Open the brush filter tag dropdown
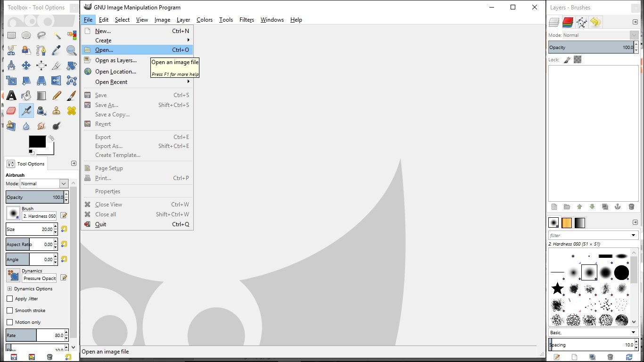 pos(634,235)
